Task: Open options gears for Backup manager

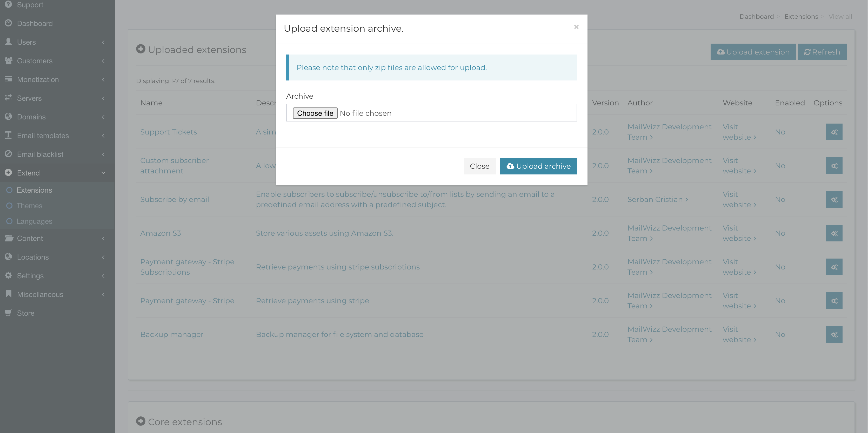Action: pos(834,334)
